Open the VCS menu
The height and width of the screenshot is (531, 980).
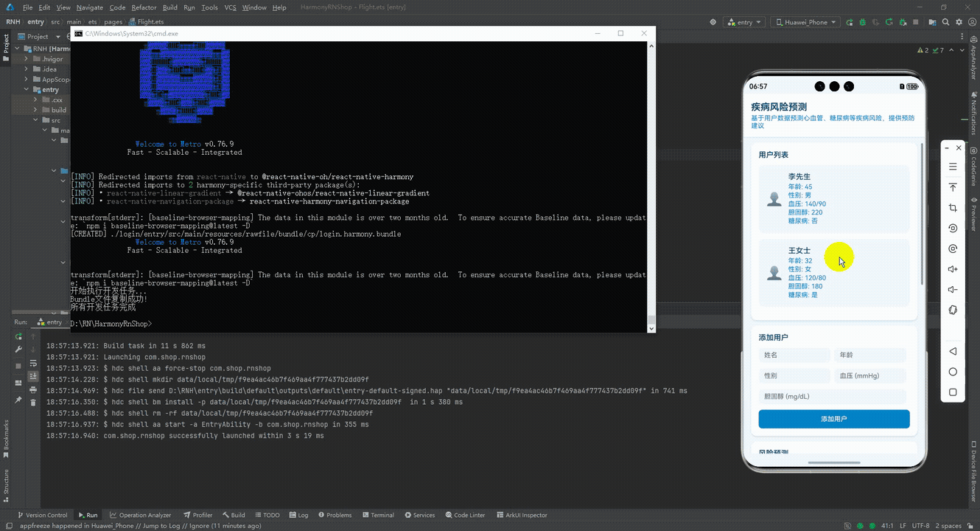(x=231, y=7)
